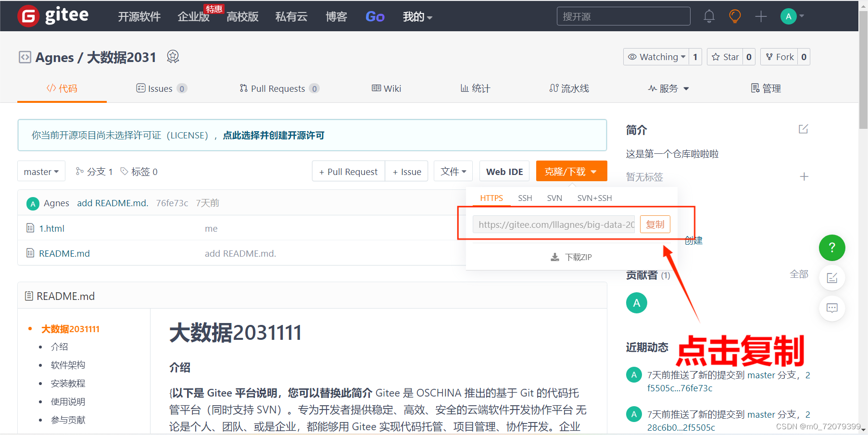The width and height of the screenshot is (868, 435).
Task: Open 博客 in top navigation
Action: (x=336, y=17)
